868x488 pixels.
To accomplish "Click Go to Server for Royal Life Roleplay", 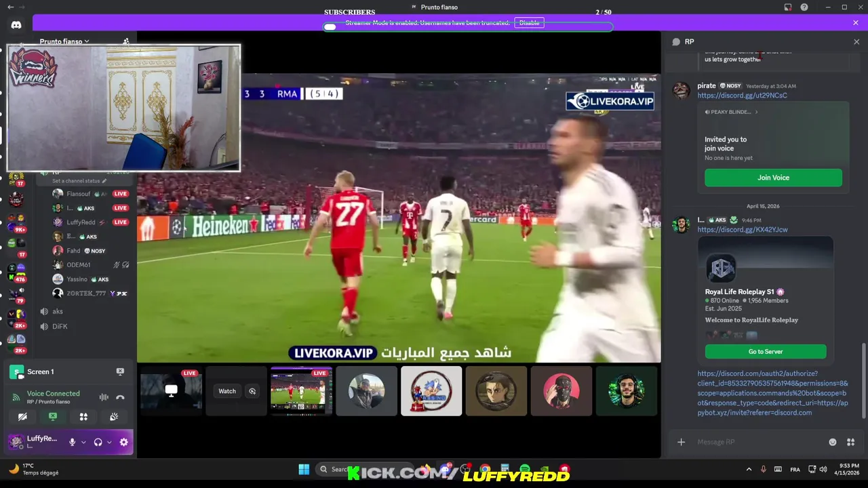I will click(766, 352).
